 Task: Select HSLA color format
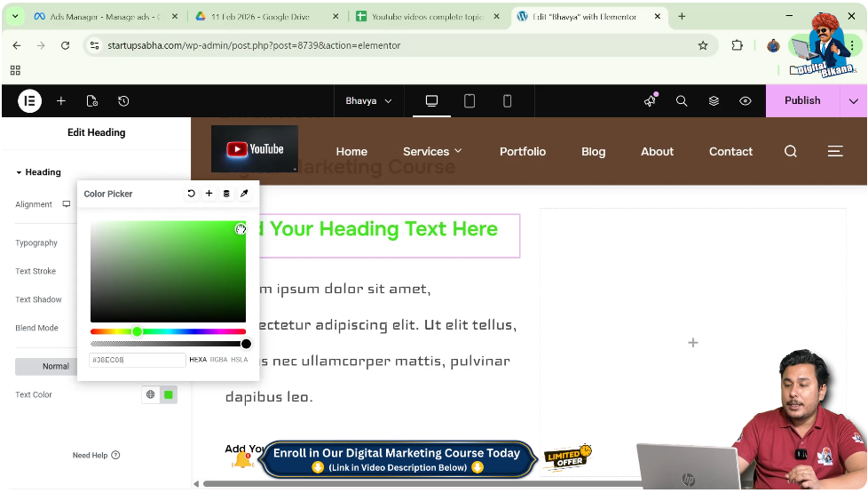click(239, 360)
